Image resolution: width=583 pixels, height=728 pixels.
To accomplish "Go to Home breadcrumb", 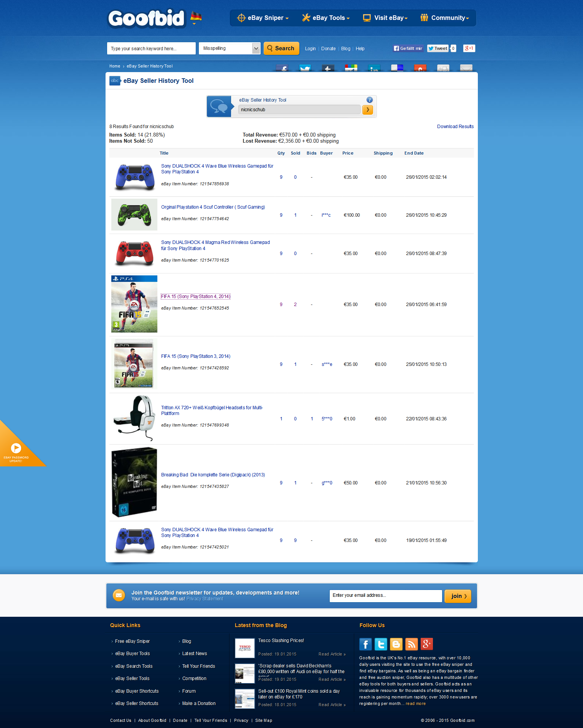I will coord(115,66).
